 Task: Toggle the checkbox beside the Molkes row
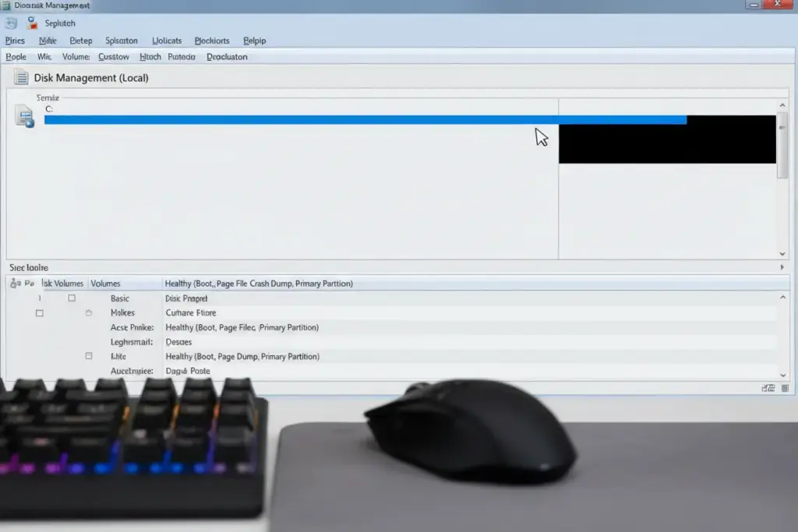point(39,312)
